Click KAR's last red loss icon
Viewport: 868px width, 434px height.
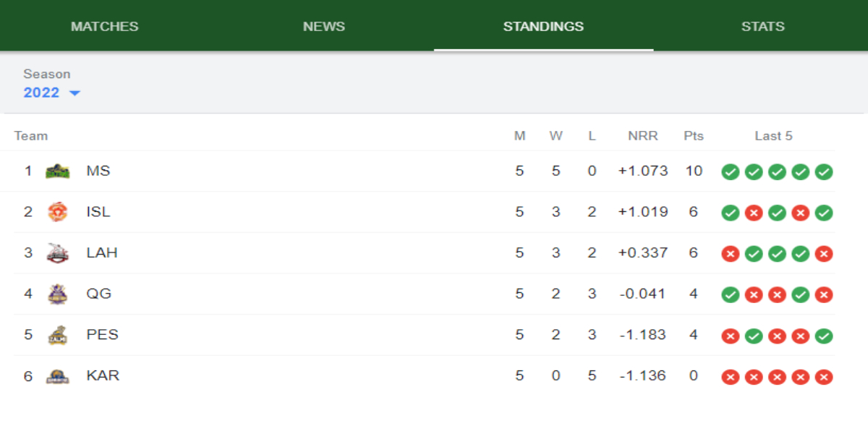(823, 377)
